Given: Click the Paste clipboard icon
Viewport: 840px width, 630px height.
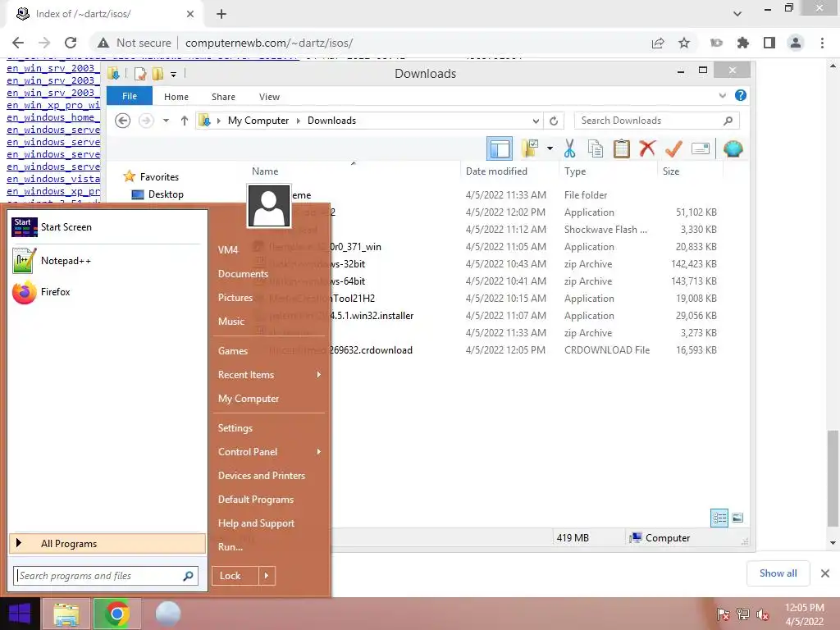Looking at the screenshot, I should pyautogui.click(x=622, y=148).
